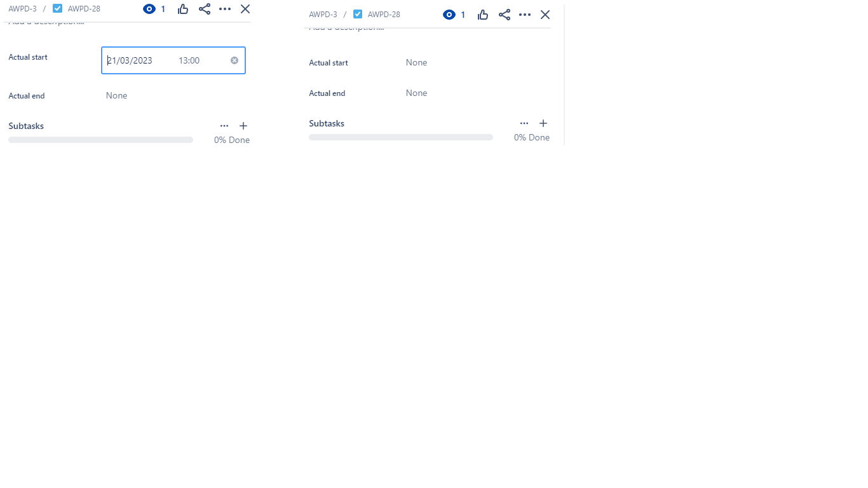Screen dimensions: 868x488
Task: Open the Subtasks more options in right panel
Action: coord(524,123)
